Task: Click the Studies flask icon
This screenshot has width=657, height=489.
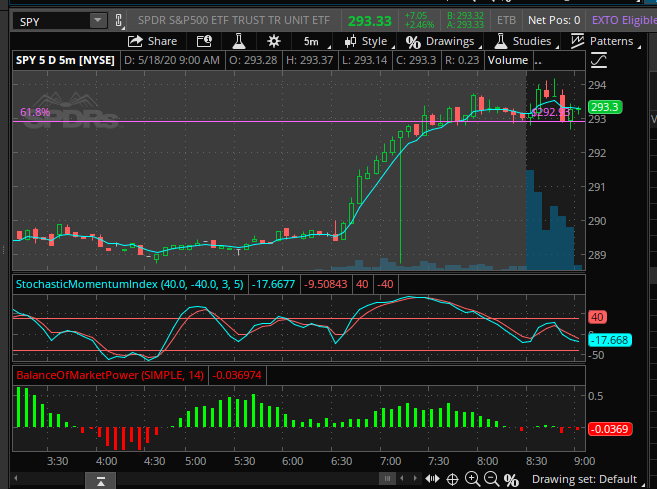Action: pyautogui.click(x=500, y=41)
